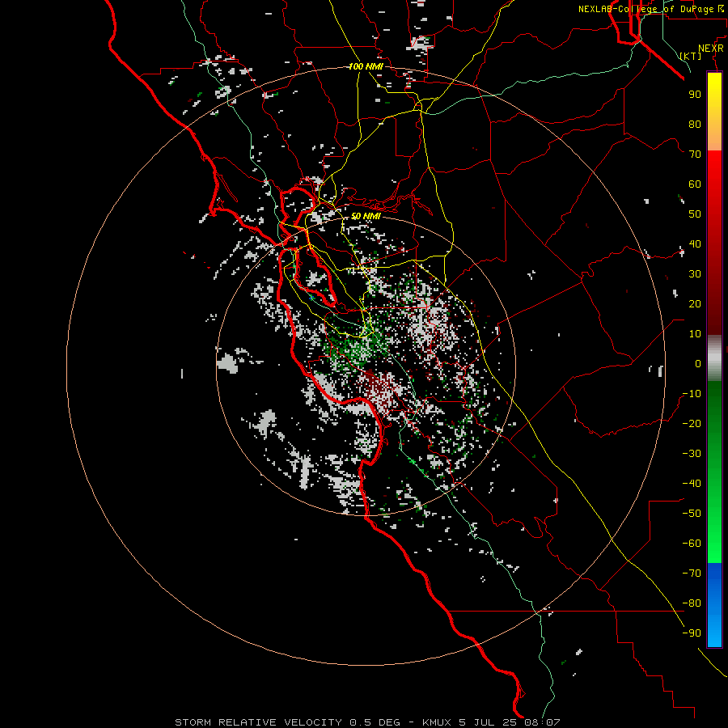Image resolution: width=728 pixels, height=728 pixels.
Task: Select the positive 60 scale label
Action: click(695, 184)
